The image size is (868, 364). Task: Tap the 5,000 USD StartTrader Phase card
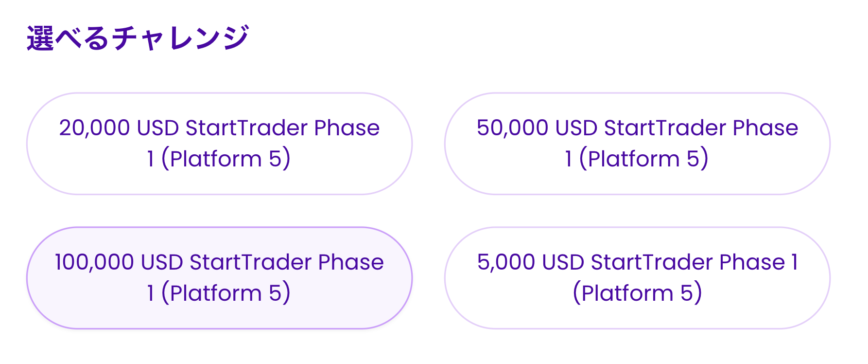pos(637,278)
